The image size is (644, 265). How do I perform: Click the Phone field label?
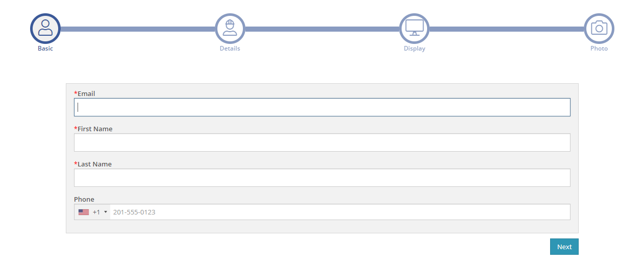[x=84, y=199]
